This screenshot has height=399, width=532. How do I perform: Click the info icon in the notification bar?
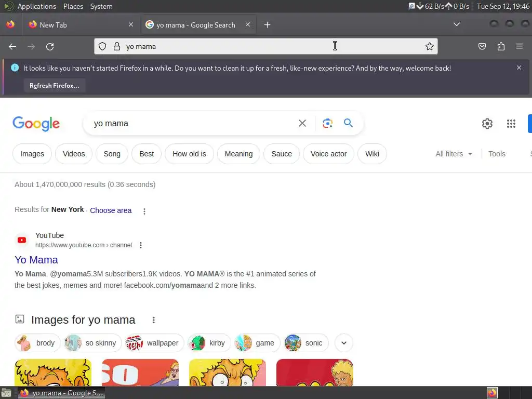click(x=15, y=68)
